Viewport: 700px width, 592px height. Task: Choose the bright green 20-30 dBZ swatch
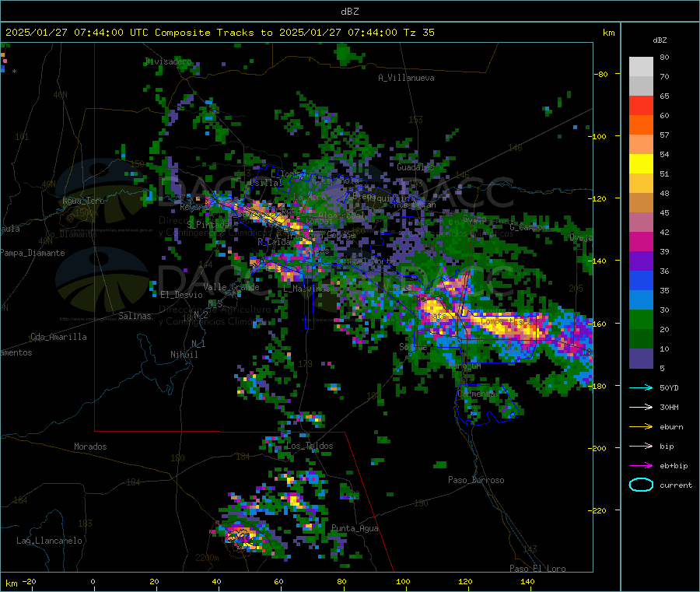(x=641, y=320)
